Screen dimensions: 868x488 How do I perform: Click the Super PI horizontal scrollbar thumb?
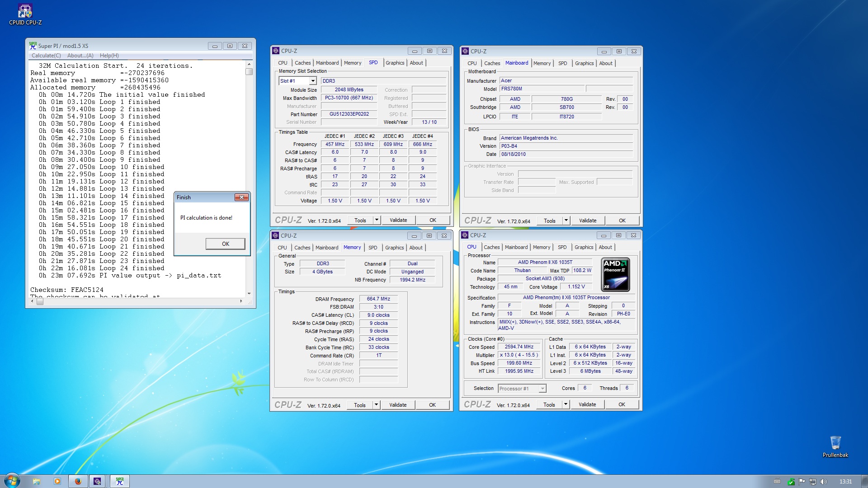coord(40,301)
